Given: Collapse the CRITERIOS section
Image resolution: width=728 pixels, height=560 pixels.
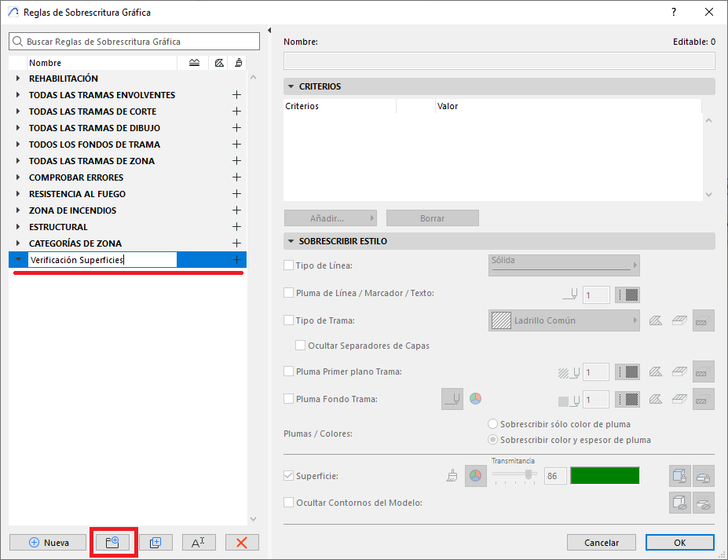Looking at the screenshot, I should (x=290, y=86).
